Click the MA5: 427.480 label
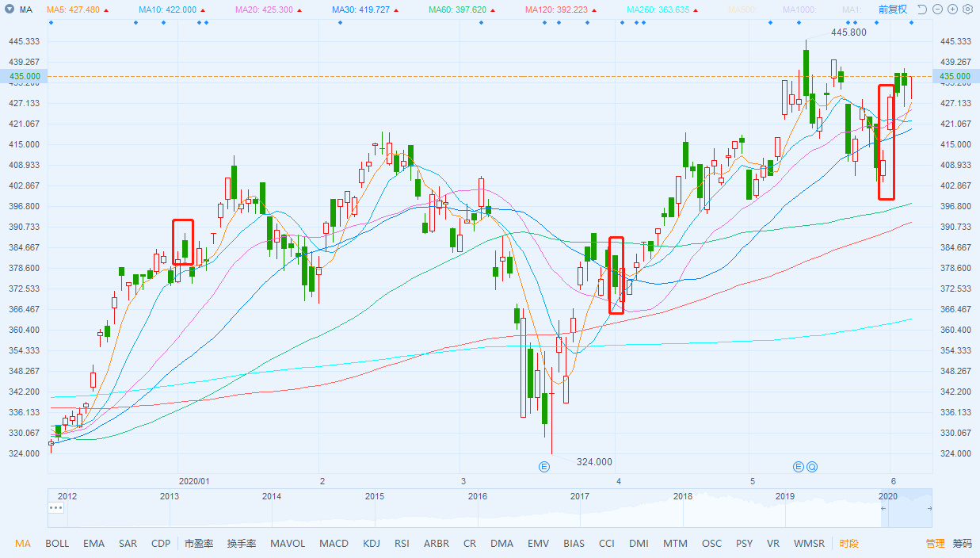This screenshot has height=558, width=980. tap(74, 10)
